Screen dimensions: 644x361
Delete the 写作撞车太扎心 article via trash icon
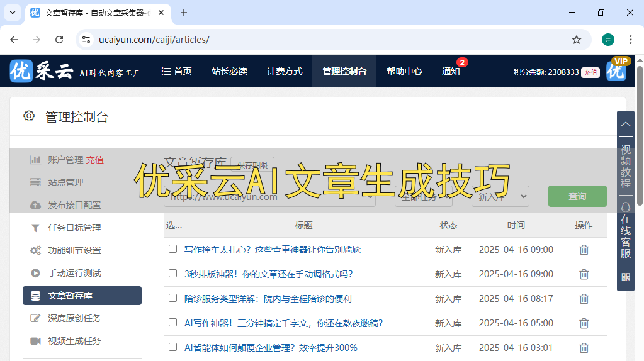pyautogui.click(x=584, y=250)
